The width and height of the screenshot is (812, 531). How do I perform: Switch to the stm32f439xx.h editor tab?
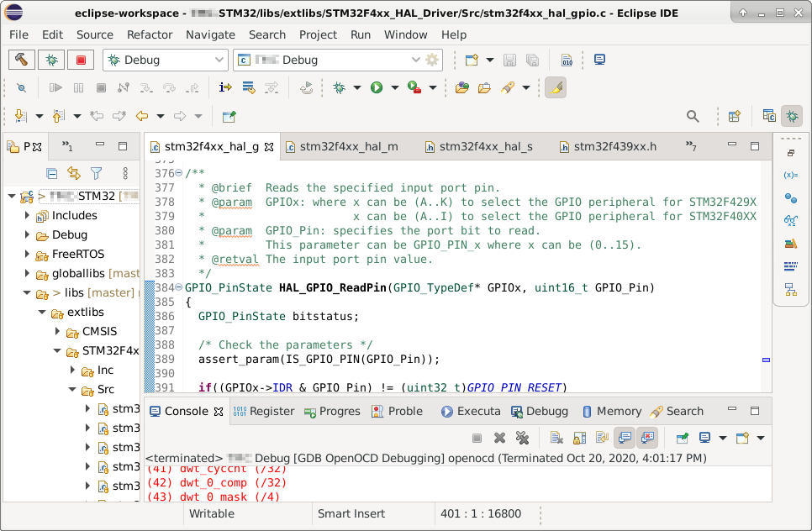coord(614,146)
